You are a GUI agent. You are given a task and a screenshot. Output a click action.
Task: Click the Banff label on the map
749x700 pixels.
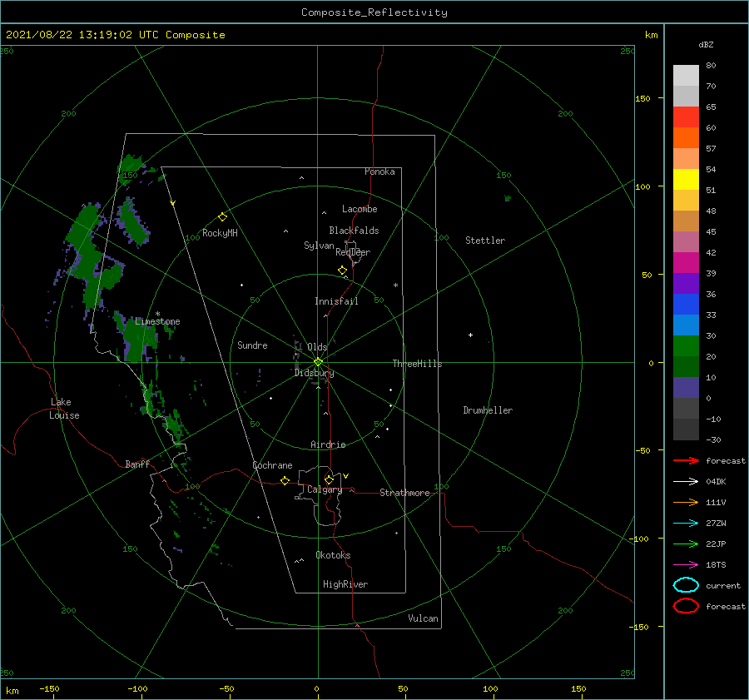tap(137, 464)
